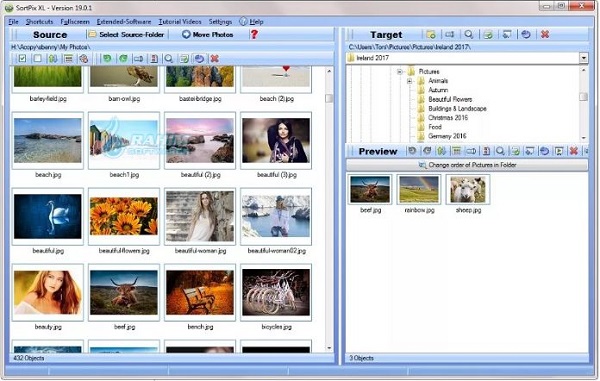600x381 pixels.
Task: Click the blue undo icon in Target toolbar
Action: 526,34
